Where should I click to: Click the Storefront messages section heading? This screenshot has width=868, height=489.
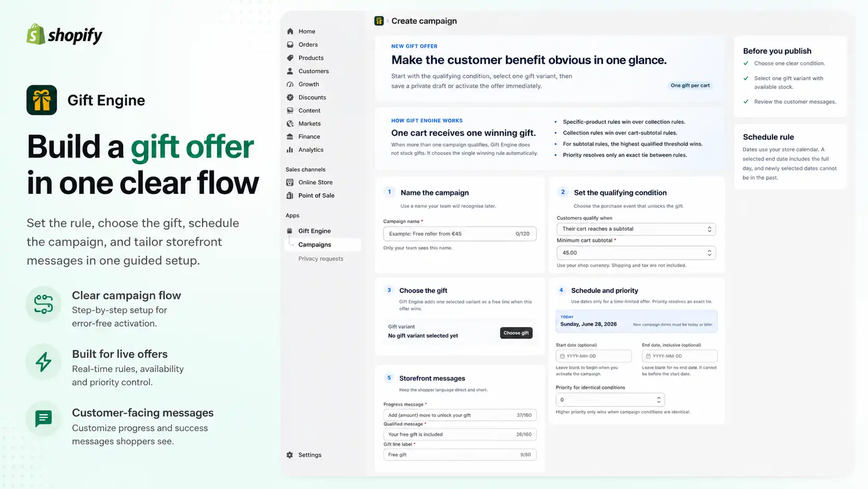point(432,378)
